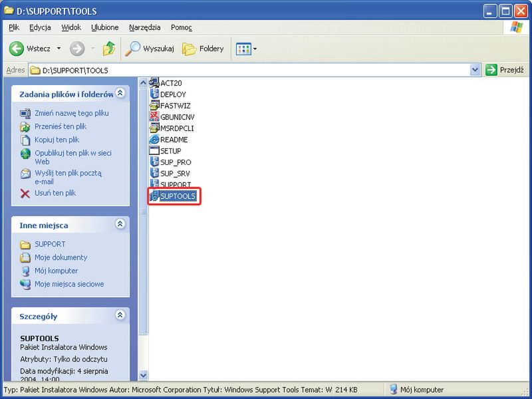Open the Narzędzia menu

[145, 27]
